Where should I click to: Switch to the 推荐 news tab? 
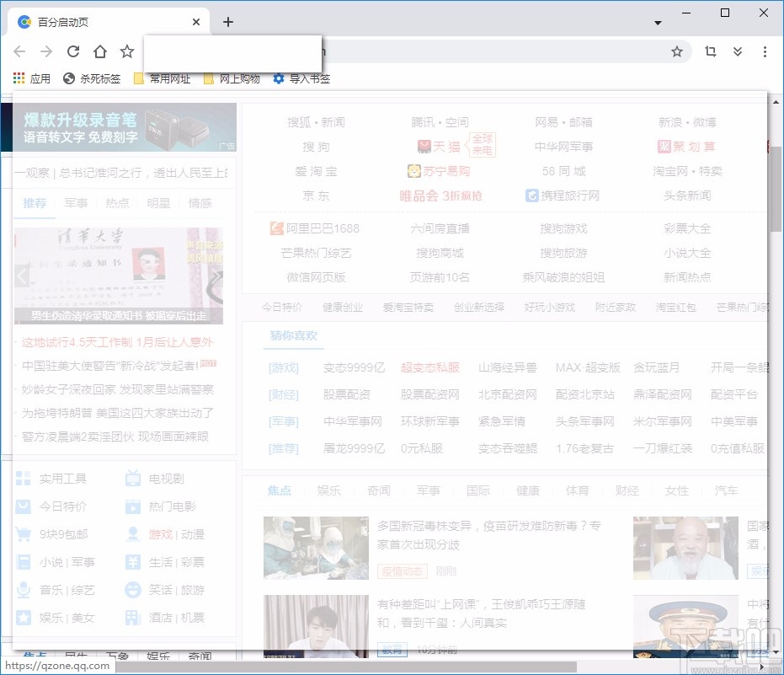[x=35, y=202]
